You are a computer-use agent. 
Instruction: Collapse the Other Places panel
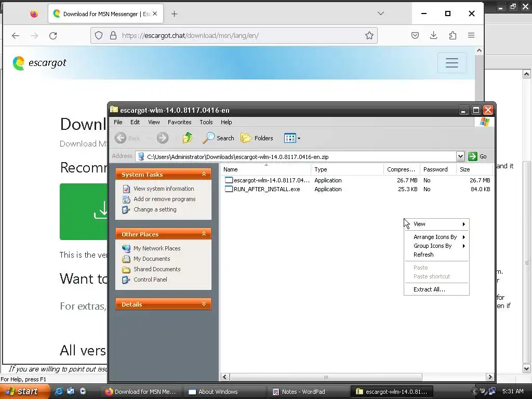[204, 234]
